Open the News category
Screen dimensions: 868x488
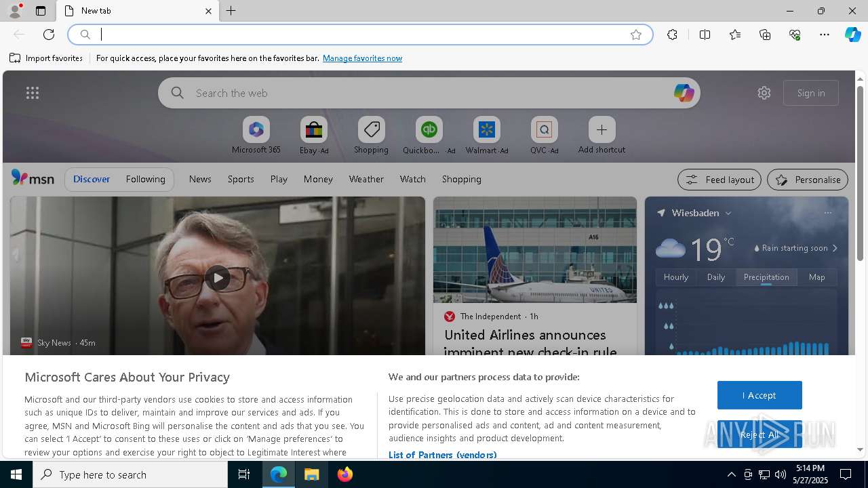(200, 179)
